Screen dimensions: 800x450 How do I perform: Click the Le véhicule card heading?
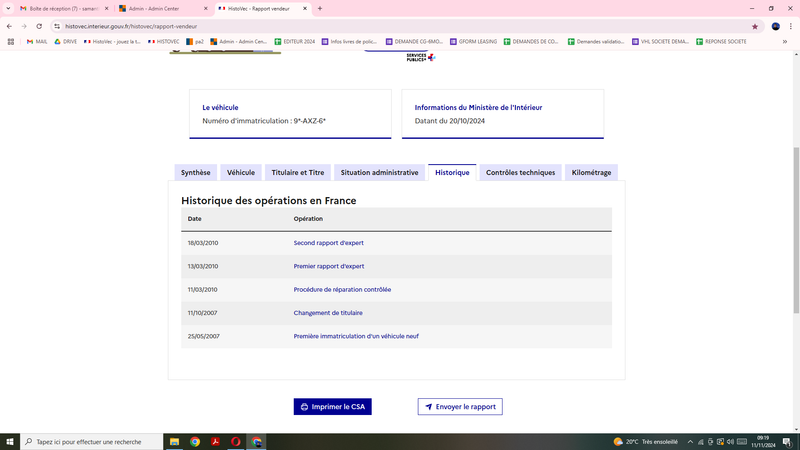tap(220, 108)
